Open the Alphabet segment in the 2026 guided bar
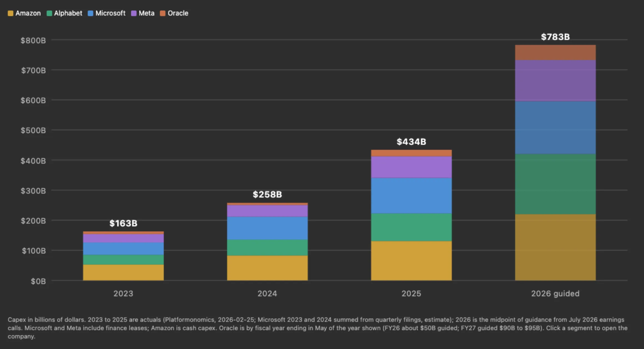 [x=555, y=184]
